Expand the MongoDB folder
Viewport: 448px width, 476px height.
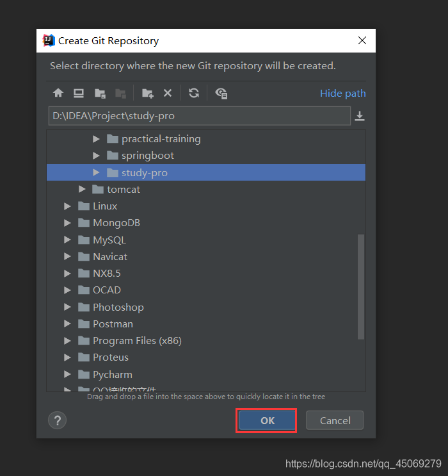click(67, 223)
